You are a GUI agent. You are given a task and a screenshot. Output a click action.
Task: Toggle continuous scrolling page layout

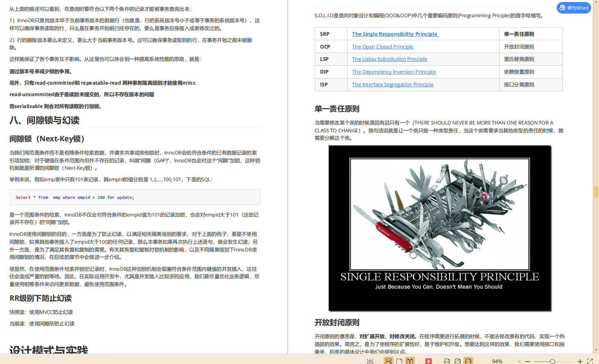389,360
